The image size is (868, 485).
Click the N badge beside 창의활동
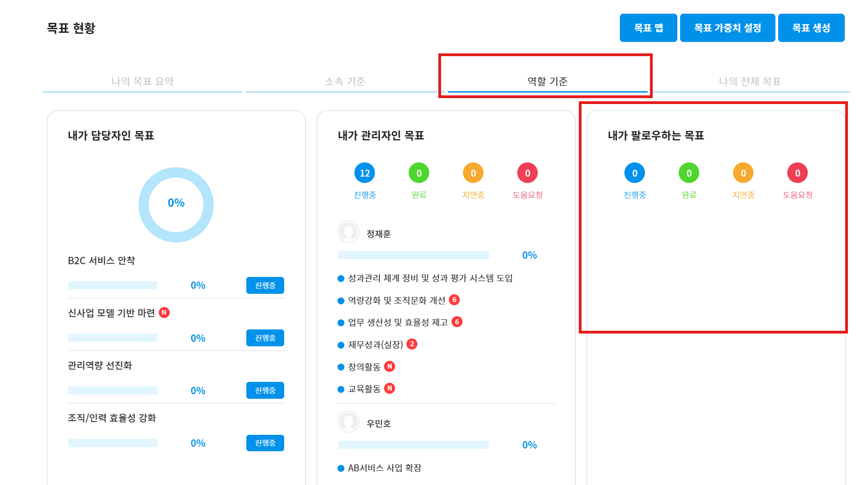coord(390,366)
